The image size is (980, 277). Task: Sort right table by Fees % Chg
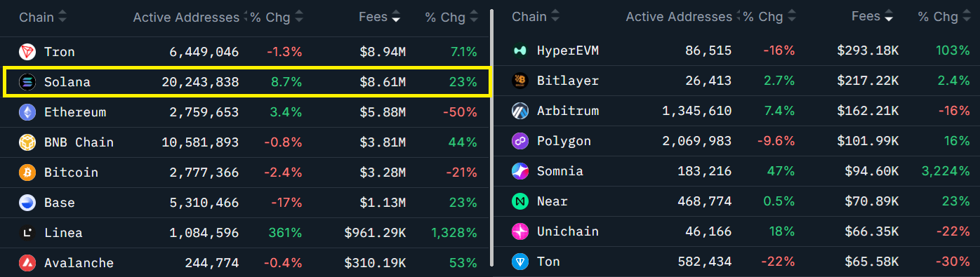pyautogui.click(x=941, y=17)
